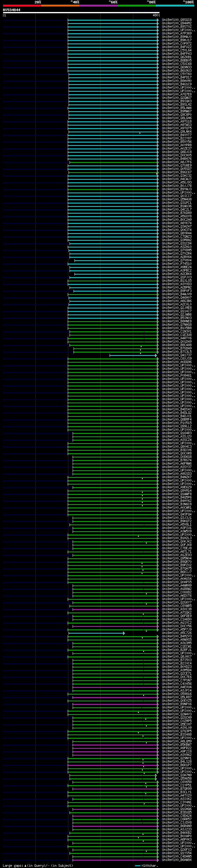Click hit label UniRef100_Q1GHQ6

click(x=177, y=809)
